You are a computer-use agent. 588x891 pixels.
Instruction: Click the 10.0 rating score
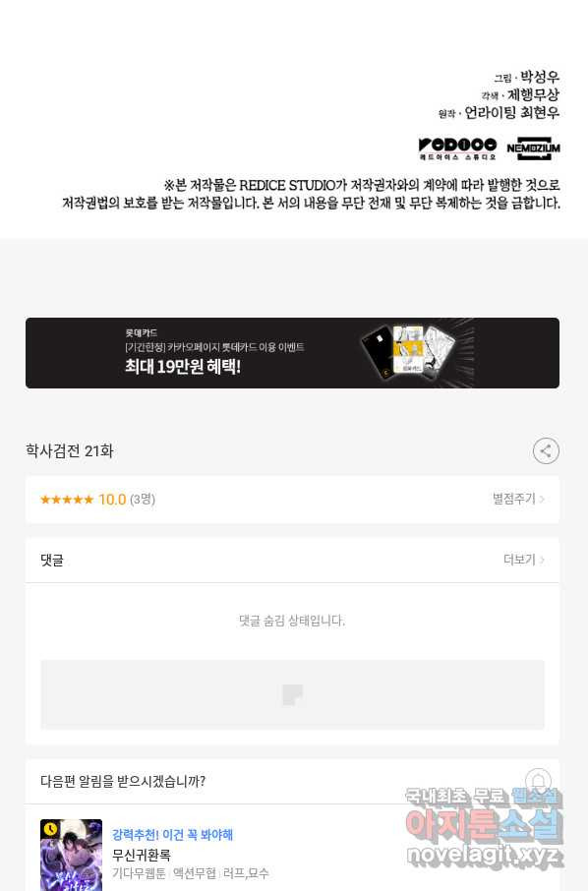point(112,500)
